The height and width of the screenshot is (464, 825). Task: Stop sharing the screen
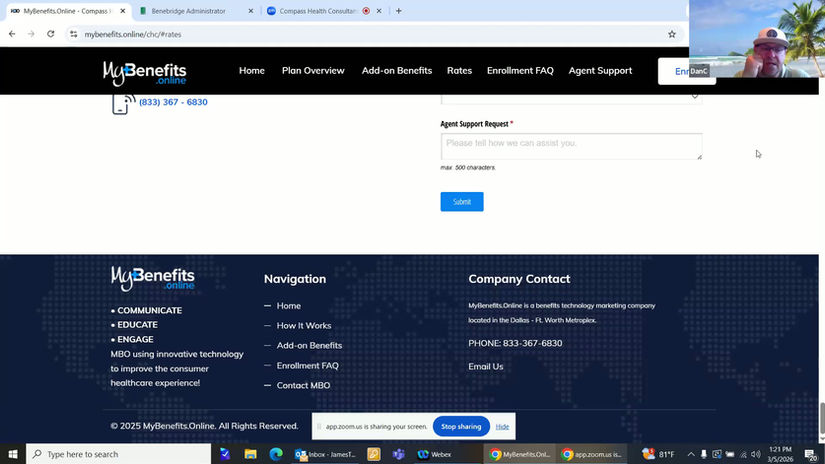(x=461, y=427)
